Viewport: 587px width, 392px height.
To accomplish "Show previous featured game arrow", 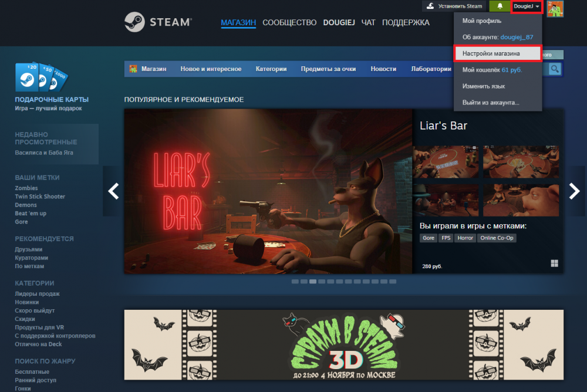I will 113,191.
